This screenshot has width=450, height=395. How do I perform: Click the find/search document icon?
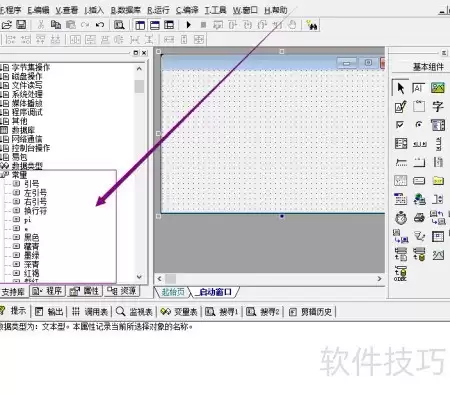pyautogui.click(x=119, y=25)
